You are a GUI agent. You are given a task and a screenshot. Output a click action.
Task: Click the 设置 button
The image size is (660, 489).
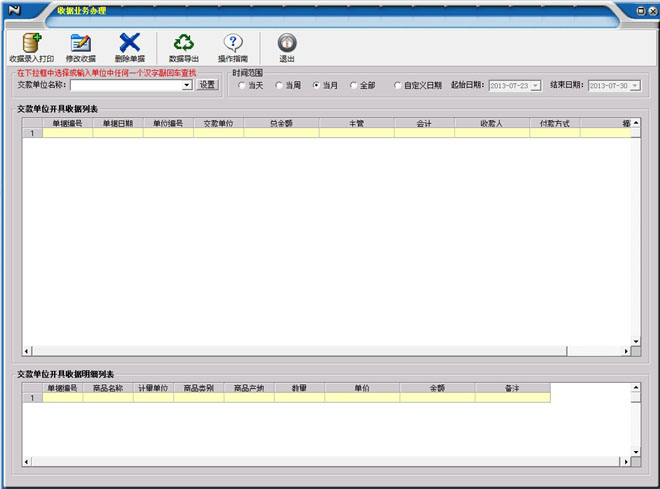(206, 85)
